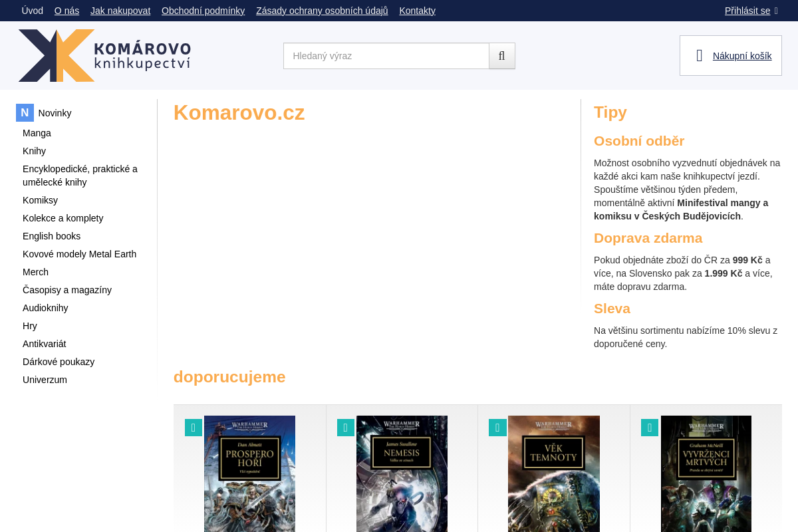Open the Nemesis book cover

point(402,473)
